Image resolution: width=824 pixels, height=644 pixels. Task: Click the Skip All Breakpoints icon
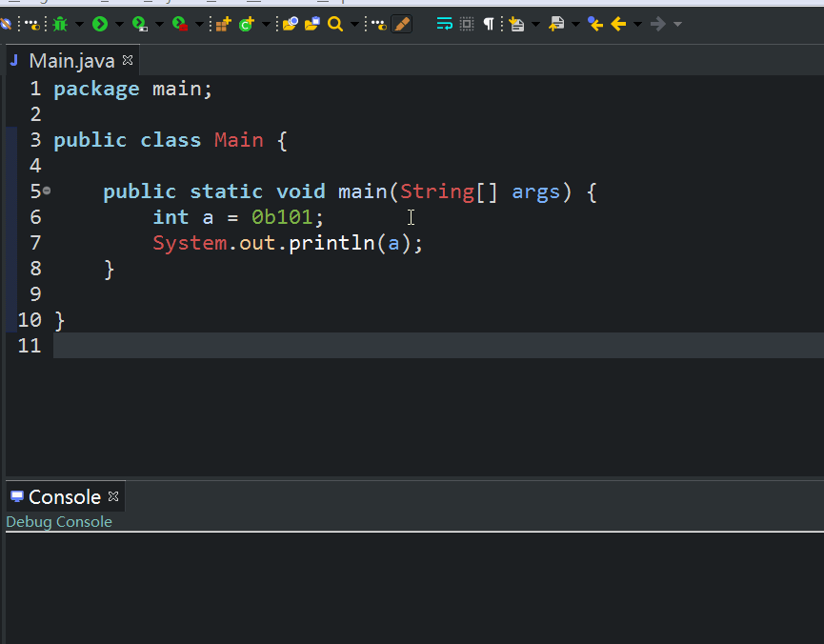pos(6,24)
